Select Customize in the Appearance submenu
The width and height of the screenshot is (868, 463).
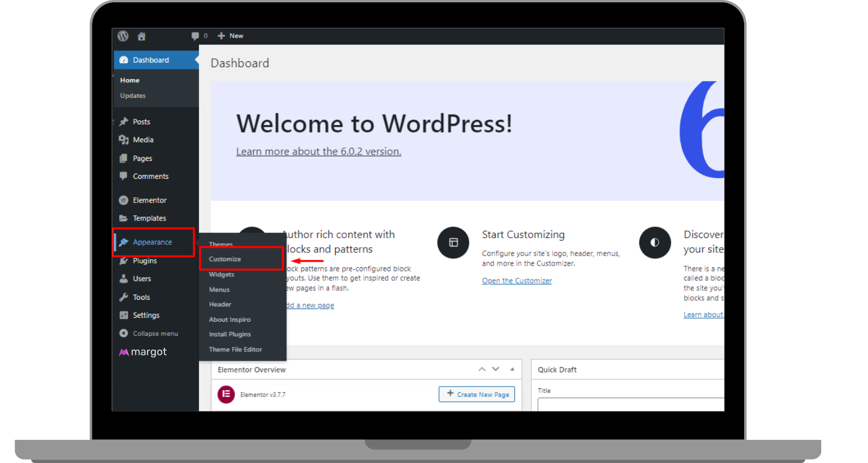[225, 259]
